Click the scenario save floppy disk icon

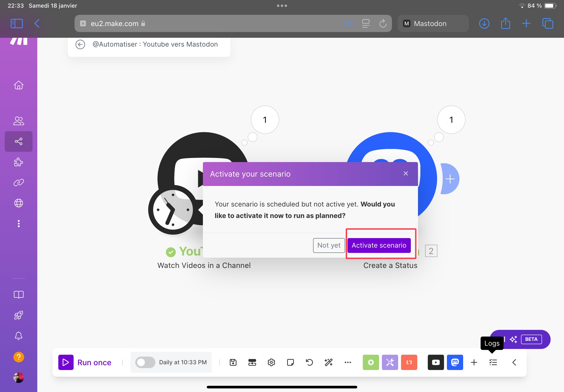coord(233,362)
